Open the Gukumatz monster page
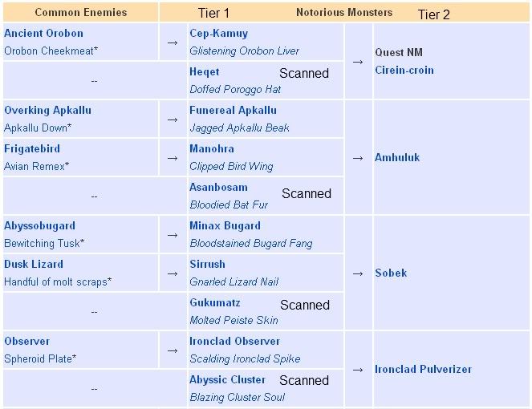Viewport: 532px width, 409px height. (x=214, y=303)
